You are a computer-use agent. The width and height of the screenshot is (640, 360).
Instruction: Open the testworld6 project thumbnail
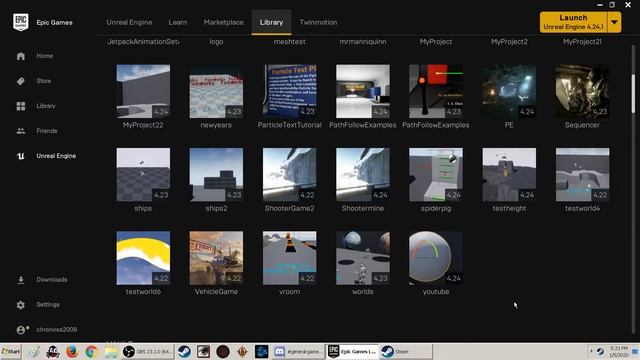pos(143,258)
